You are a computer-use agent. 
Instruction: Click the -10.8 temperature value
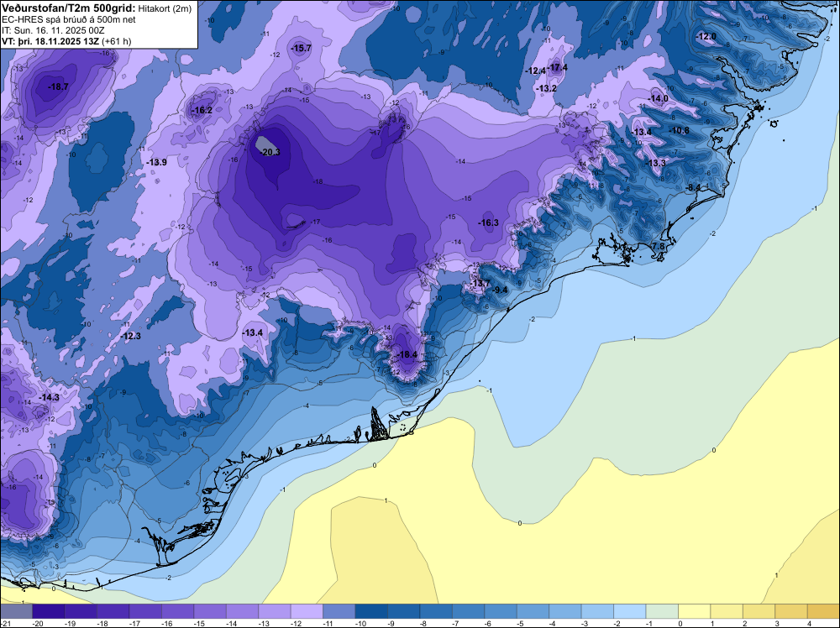coord(680,130)
